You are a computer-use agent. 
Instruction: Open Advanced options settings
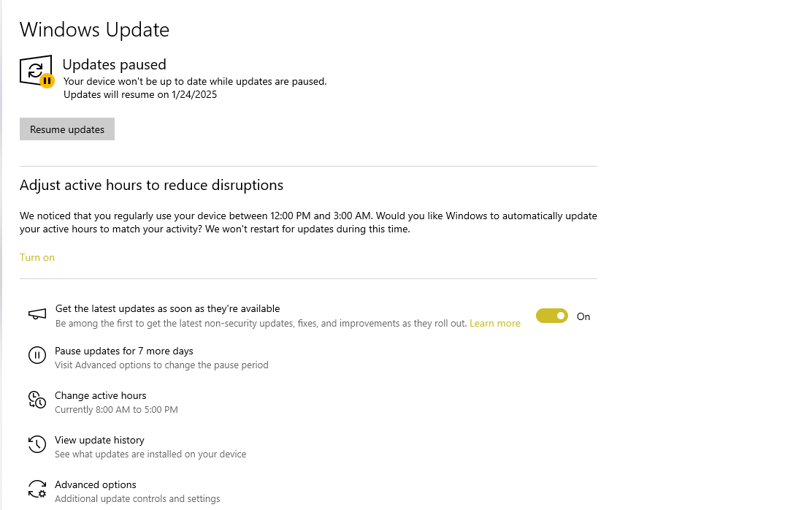pos(95,484)
